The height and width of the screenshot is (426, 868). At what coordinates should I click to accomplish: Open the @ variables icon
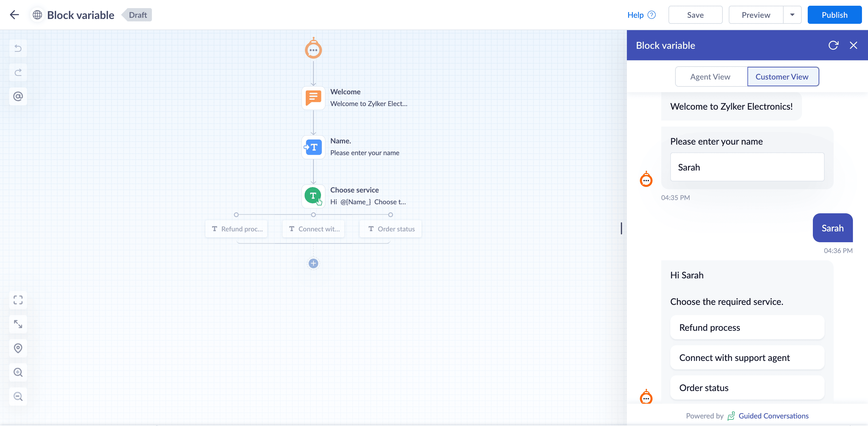point(18,96)
